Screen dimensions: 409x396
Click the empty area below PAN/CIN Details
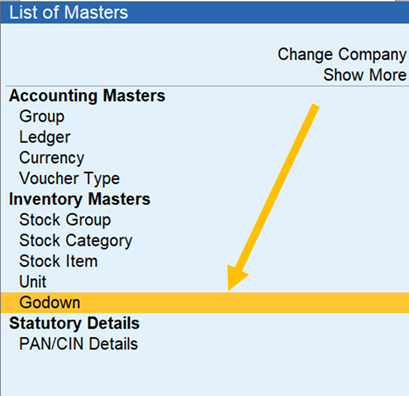click(205, 375)
